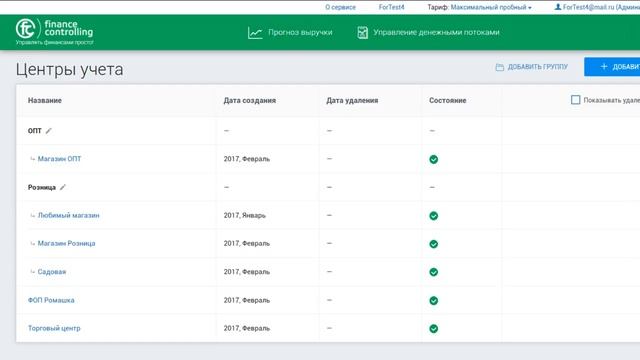The height and width of the screenshot is (360, 640).
Task: Open the Прогноз выручки menu item
Action: (x=290, y=33)
